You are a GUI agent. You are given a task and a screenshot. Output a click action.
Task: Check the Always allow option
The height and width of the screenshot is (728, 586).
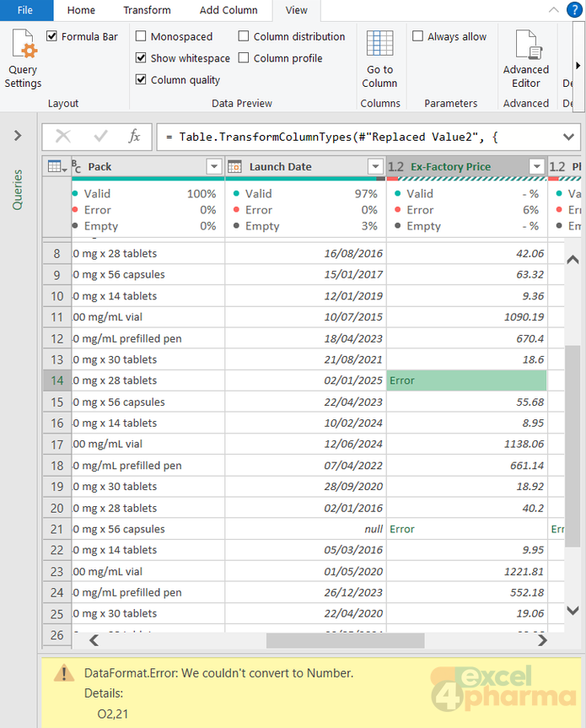click(417, 36)
